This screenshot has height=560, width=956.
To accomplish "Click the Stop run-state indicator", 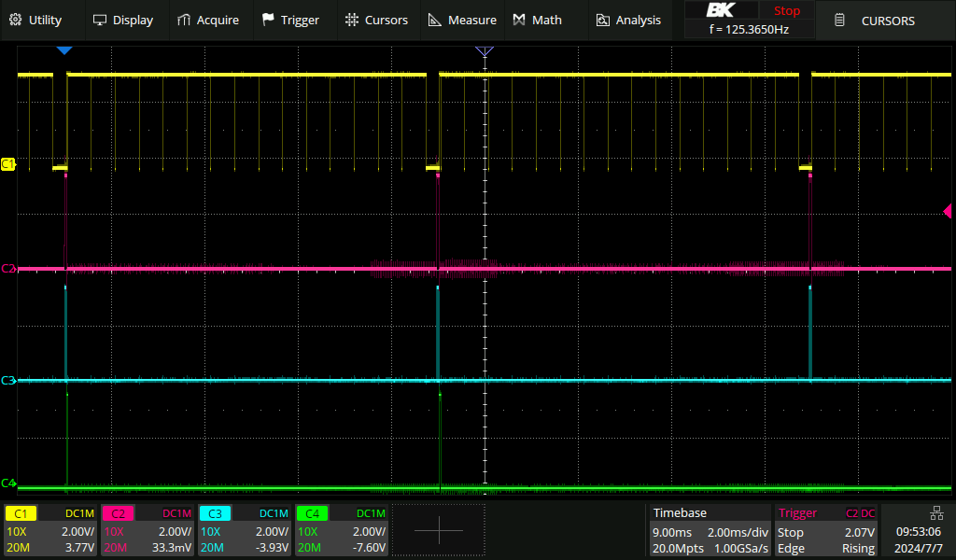I will click(786, 10).
